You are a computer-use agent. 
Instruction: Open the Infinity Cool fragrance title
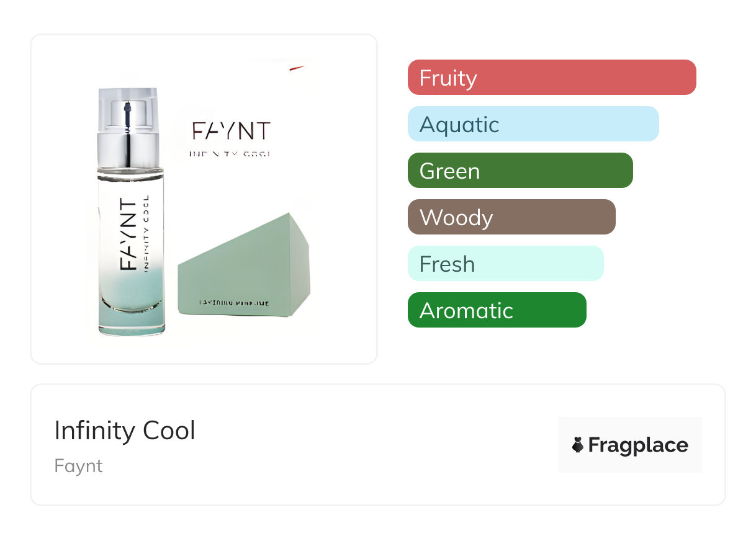(x=125, y=431)
